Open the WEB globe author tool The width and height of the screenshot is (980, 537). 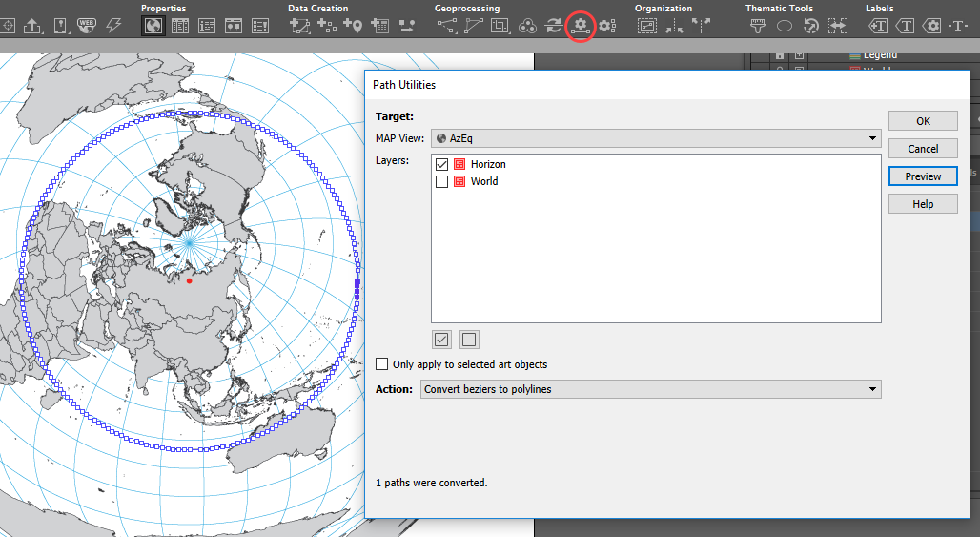[x=86, y=26]
